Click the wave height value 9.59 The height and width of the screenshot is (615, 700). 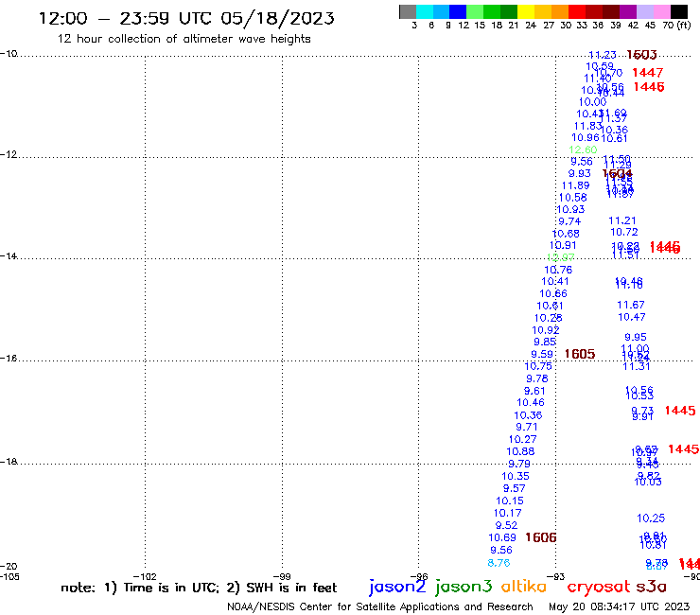(x=542, y=354)
